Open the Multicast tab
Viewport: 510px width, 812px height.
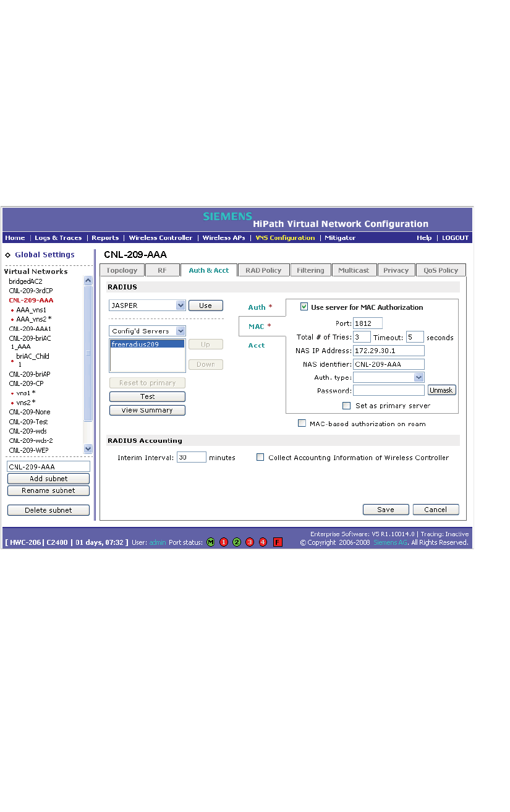tap(354, 270)
